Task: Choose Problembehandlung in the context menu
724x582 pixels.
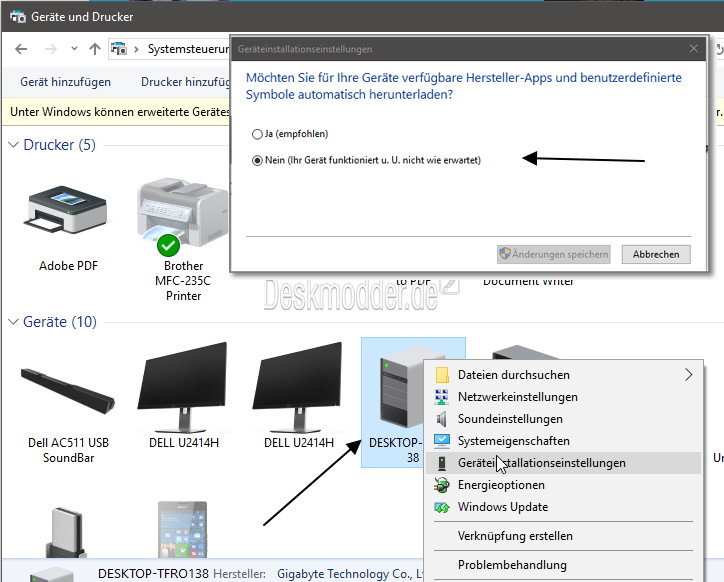Action: click(563, 565)
